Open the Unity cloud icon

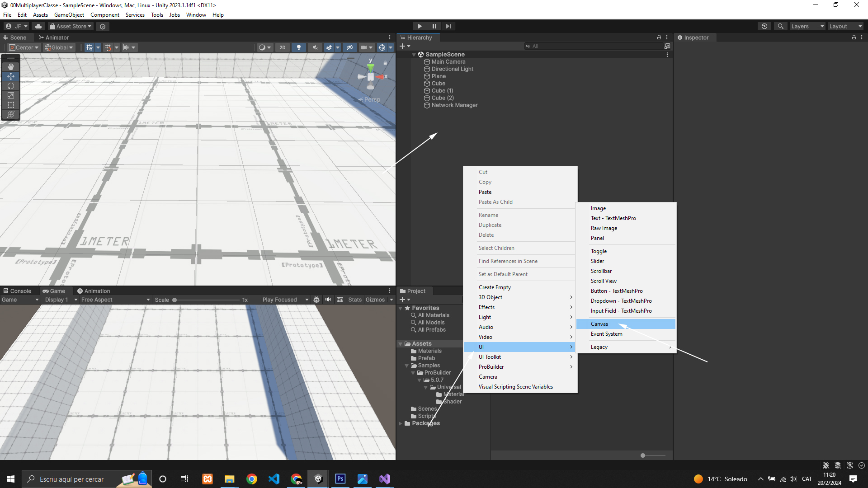click(x=38, y=26)
